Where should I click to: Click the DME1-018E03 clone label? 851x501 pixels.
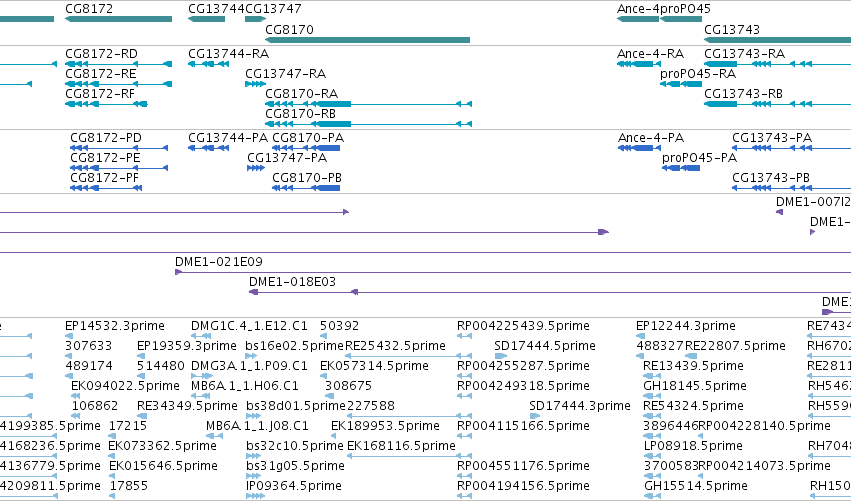293,282
